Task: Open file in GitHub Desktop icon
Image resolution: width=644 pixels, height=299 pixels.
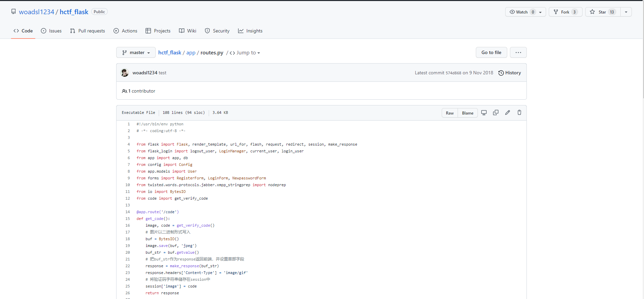Action: point(484,113)
